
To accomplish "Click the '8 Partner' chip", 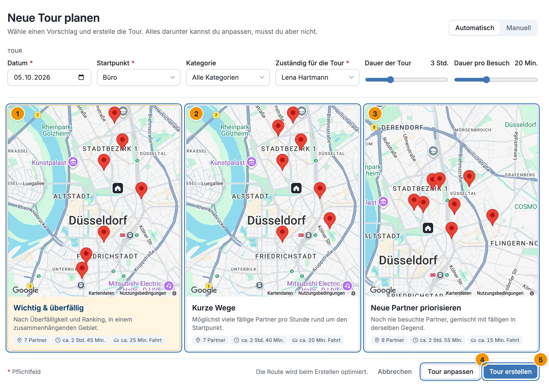I will [389, 340].
